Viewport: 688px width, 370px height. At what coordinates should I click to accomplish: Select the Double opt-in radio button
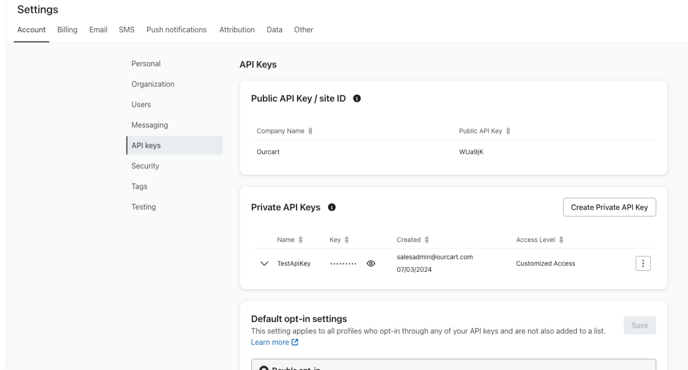264,368
